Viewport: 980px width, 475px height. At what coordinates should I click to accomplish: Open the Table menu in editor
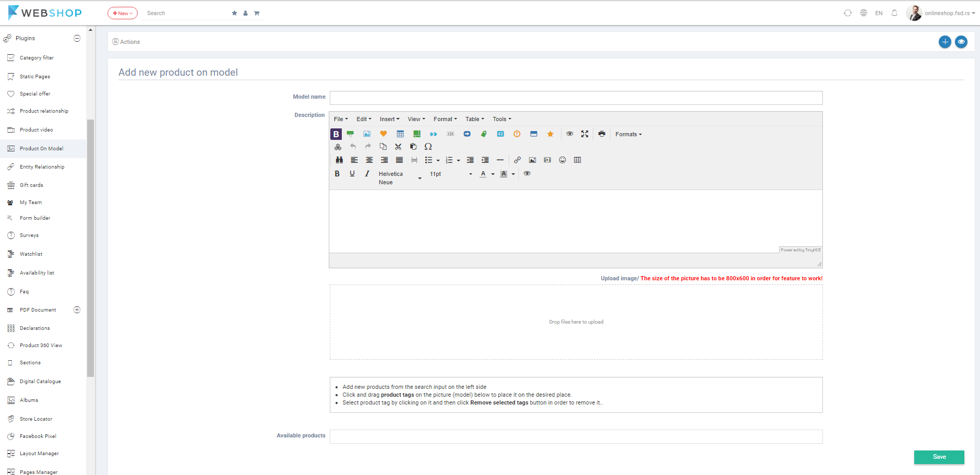(475, 119)
